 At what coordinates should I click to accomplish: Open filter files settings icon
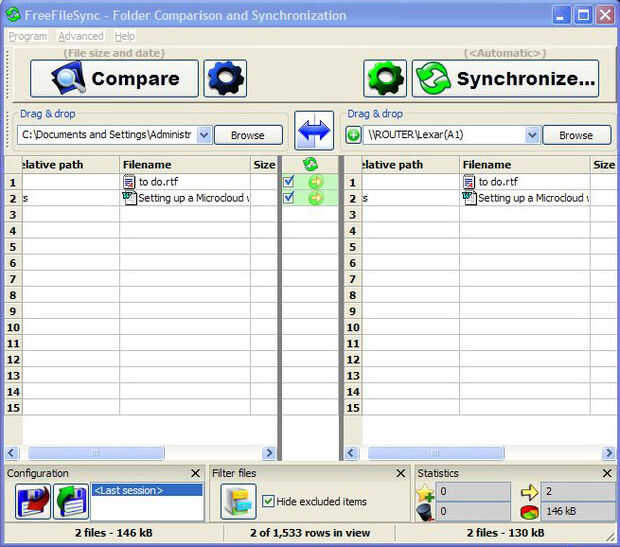coord(238,501)
